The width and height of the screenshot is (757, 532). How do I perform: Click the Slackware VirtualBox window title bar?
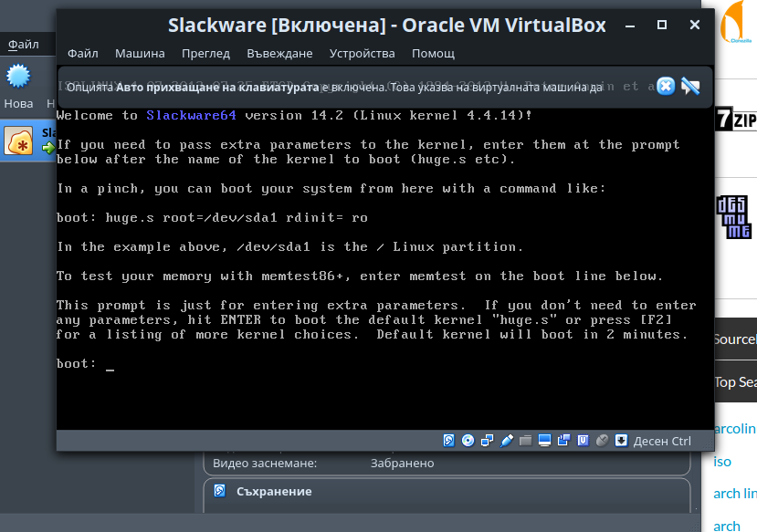click(386, 25)
